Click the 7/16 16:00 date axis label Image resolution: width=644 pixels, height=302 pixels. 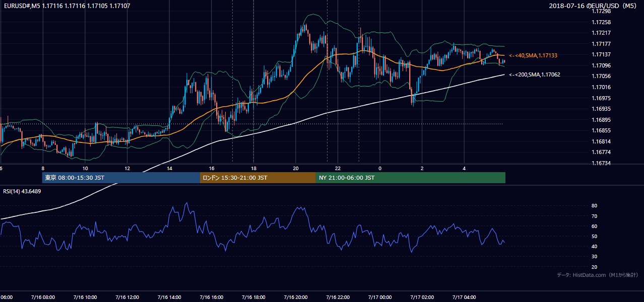click(211, 297)
